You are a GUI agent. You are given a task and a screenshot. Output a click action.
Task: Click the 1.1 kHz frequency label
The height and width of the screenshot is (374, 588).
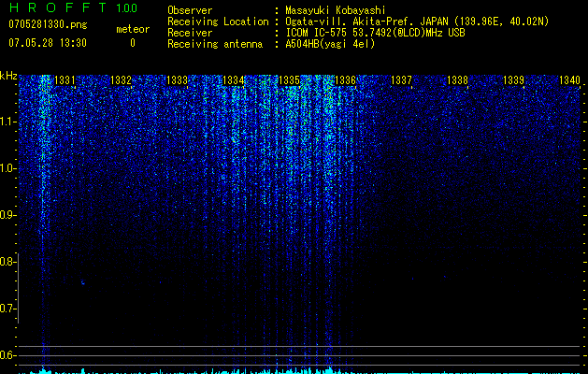[7, 122]
